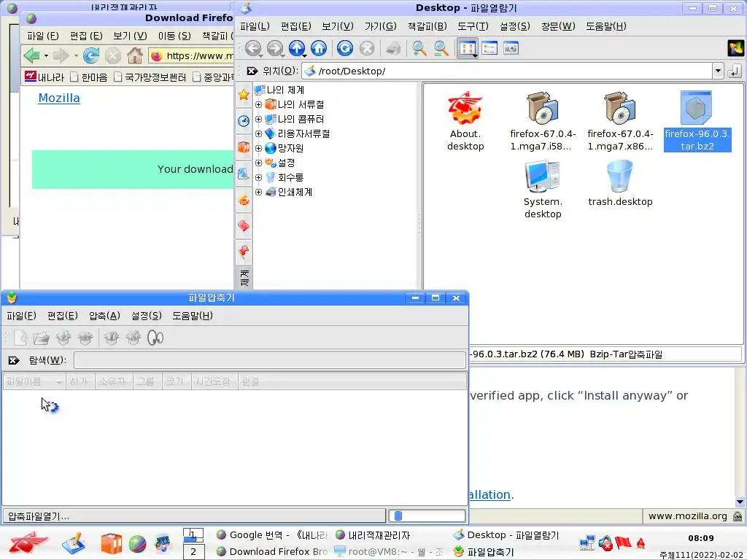Image resolution: width=747 pixels, height=560 pixels.
Task: Click the /root/Desktop/ location field
Action: tap(508, 71)
